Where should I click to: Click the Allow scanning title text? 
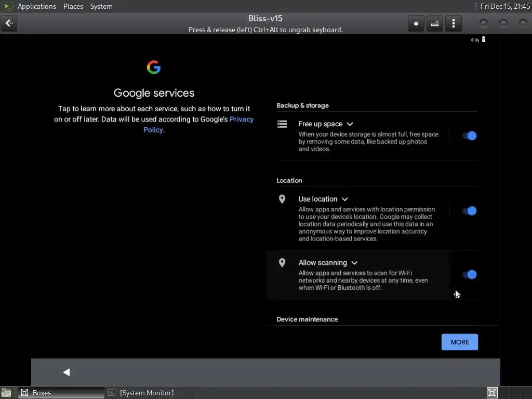323,262
